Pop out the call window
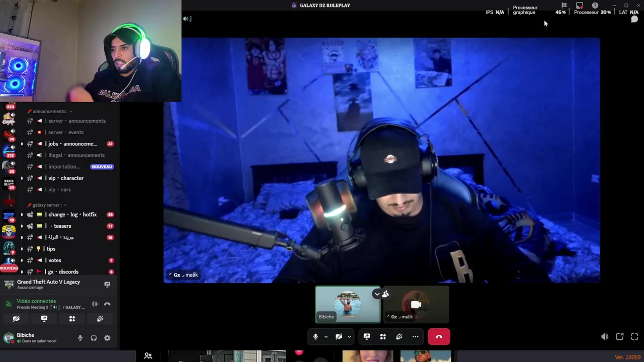The image size is (644, 362). click(x=620, y=336)
